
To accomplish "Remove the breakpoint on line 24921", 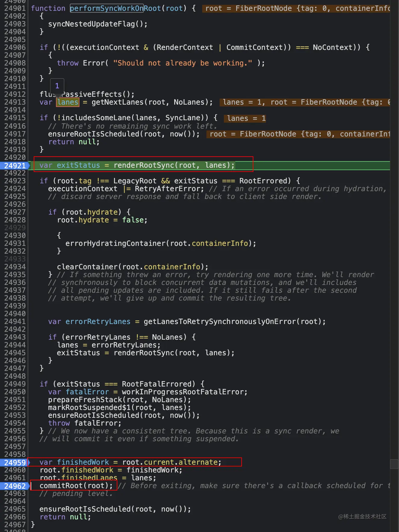I will point(15,166).
